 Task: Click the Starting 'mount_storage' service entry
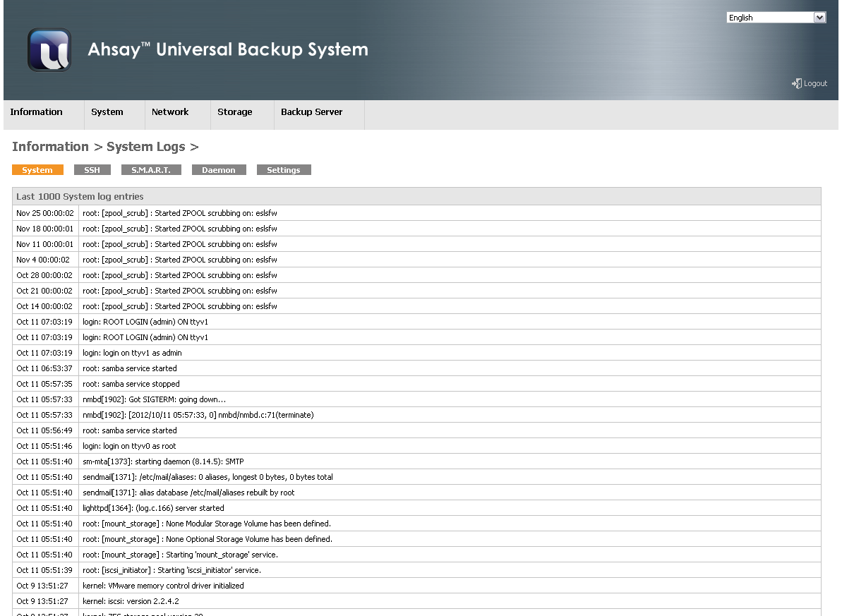(180, 555)
